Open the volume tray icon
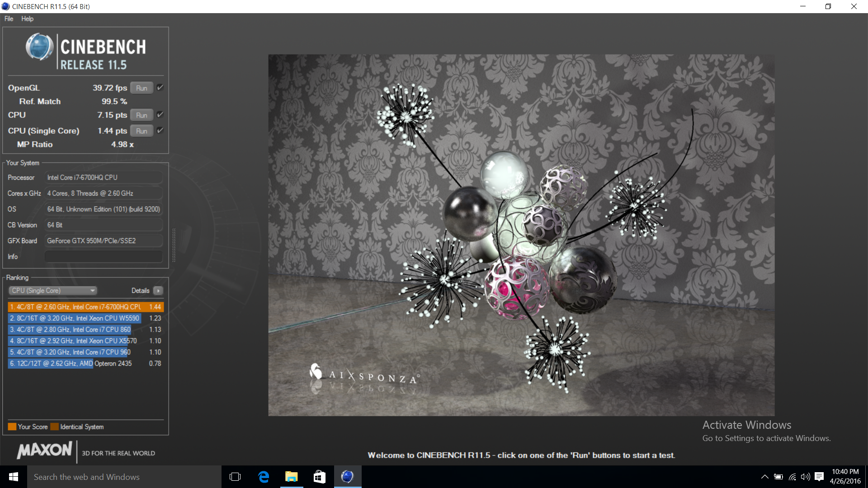The width and height of the screenshot is (868, 488). [805, 477]
